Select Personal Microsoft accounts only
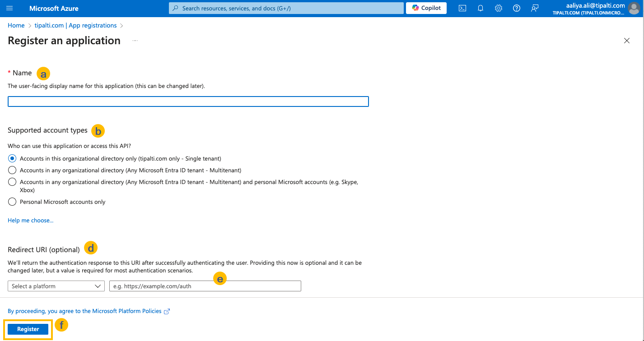This screenshot has width=644, height=341. click(x=12, y=202)
